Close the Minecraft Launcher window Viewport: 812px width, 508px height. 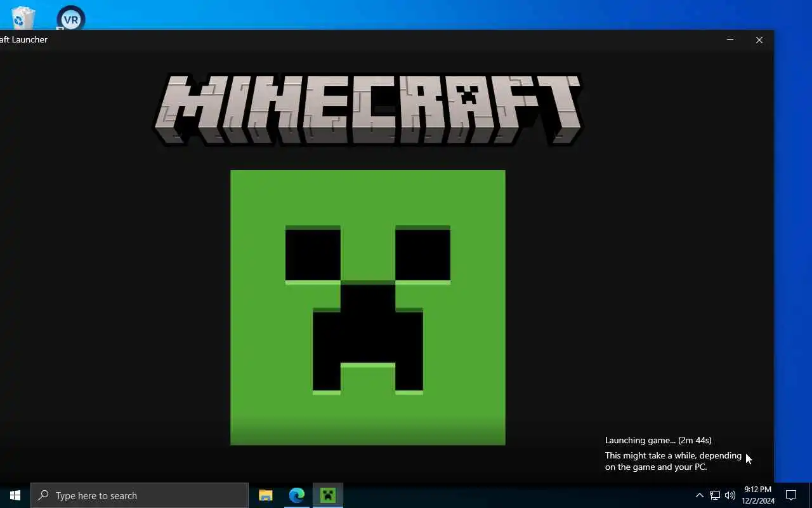click(x=759, y=39)
